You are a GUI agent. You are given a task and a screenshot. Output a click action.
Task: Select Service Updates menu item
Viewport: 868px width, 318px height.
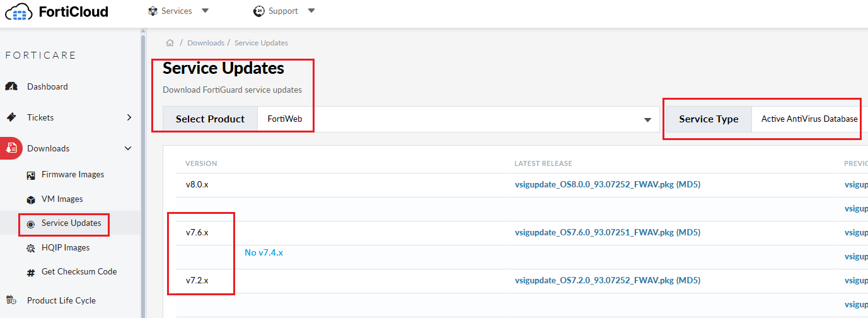pyautogui.click(x=71, y=223)
